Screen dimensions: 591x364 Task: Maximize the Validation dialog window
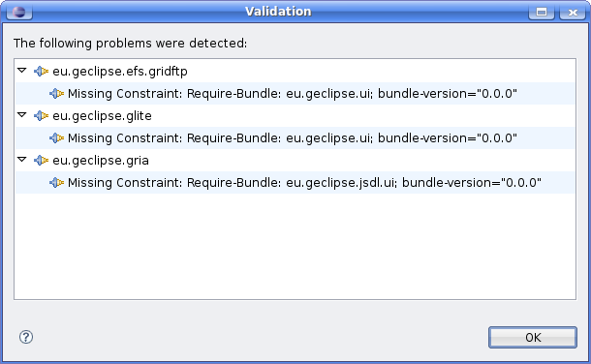[542, 12]
